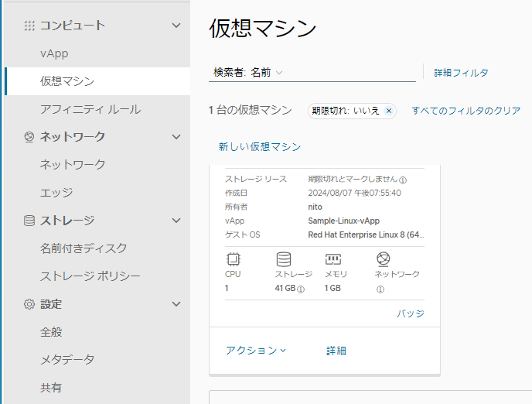Click the storage disk icon on VM card
Viewport: 532px width, 404px height.
pyautogui.click(x=284, y=259)
